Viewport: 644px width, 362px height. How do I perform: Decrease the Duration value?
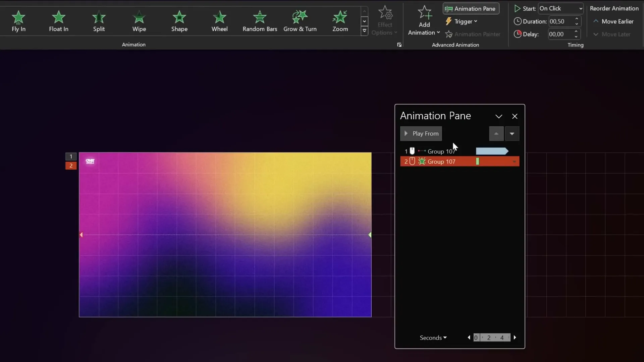(577, 24)
